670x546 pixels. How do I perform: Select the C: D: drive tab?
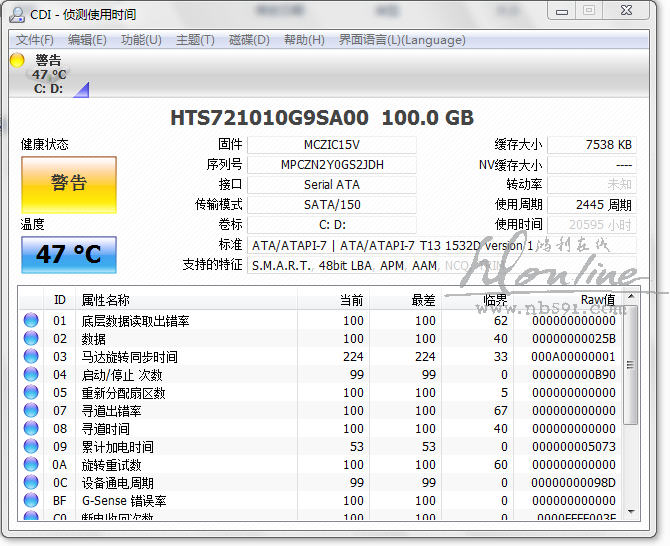tap(48, 88)
